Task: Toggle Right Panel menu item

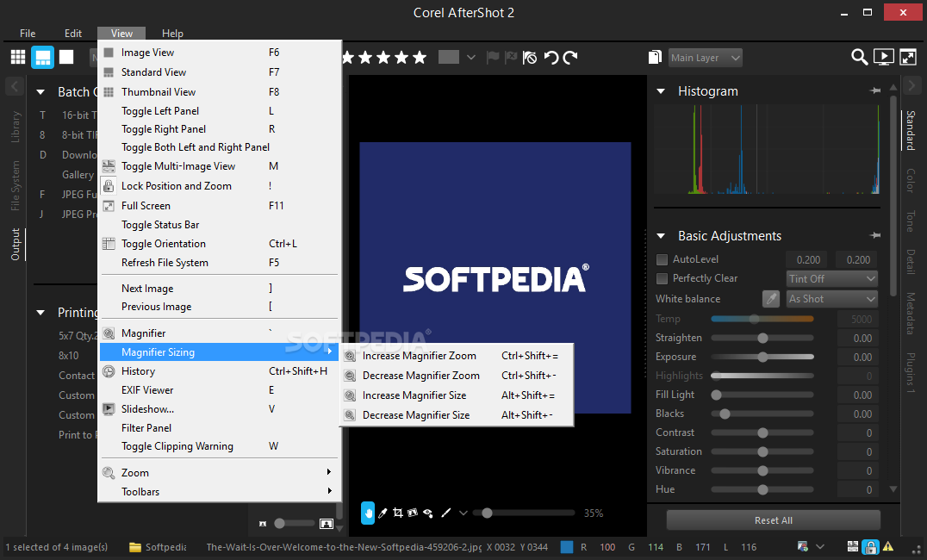Action: pyautogui.click(x=221, y=129)
